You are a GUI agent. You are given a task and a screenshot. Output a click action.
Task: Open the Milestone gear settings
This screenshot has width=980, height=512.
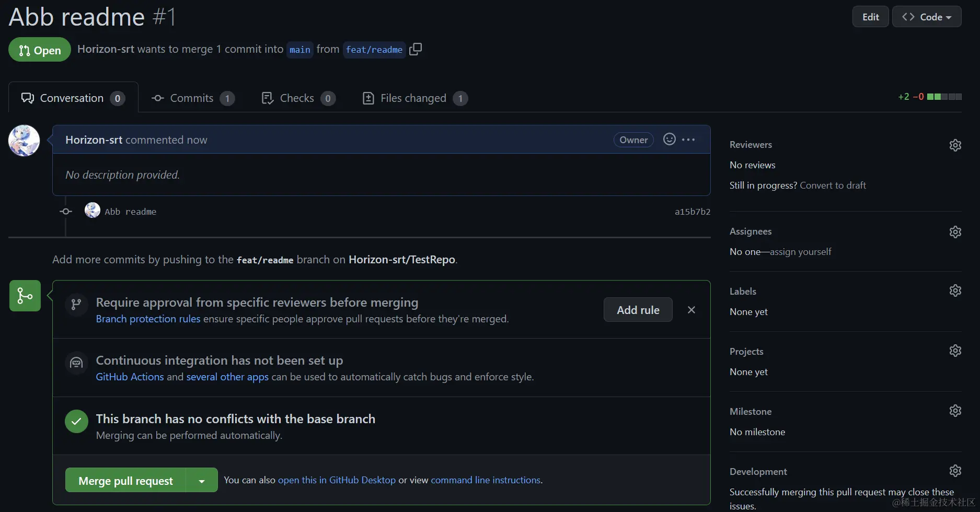tap(955, 411)
